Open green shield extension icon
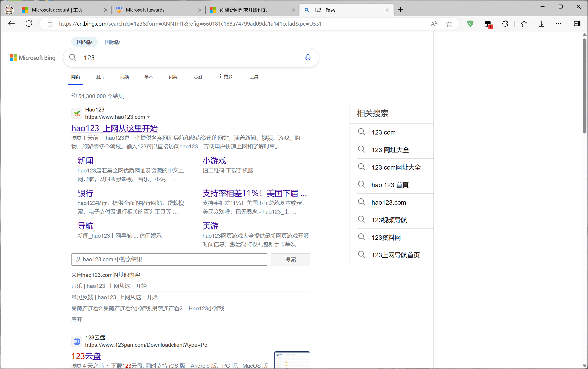 (470, 24)
